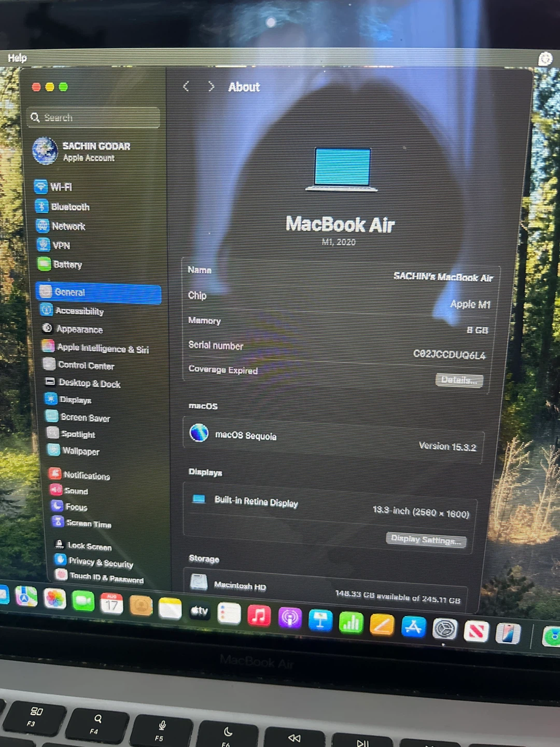Click Version 15.3.2 text

click(447, 446)
